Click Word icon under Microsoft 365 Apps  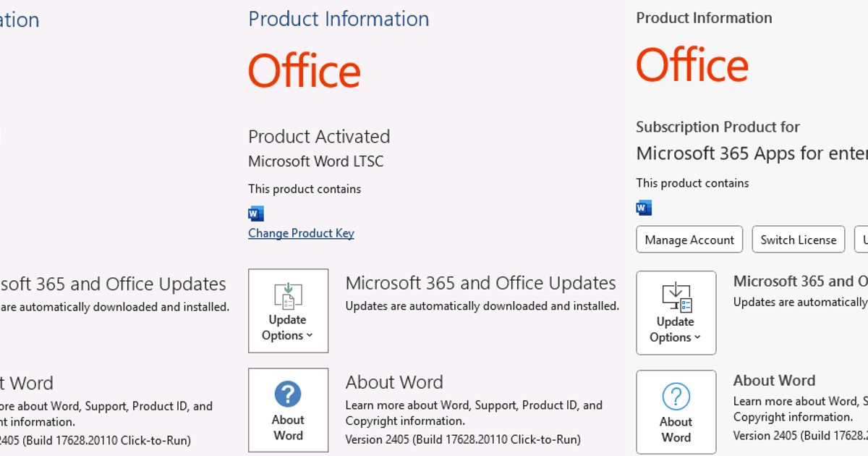click(x=644, y=208)
